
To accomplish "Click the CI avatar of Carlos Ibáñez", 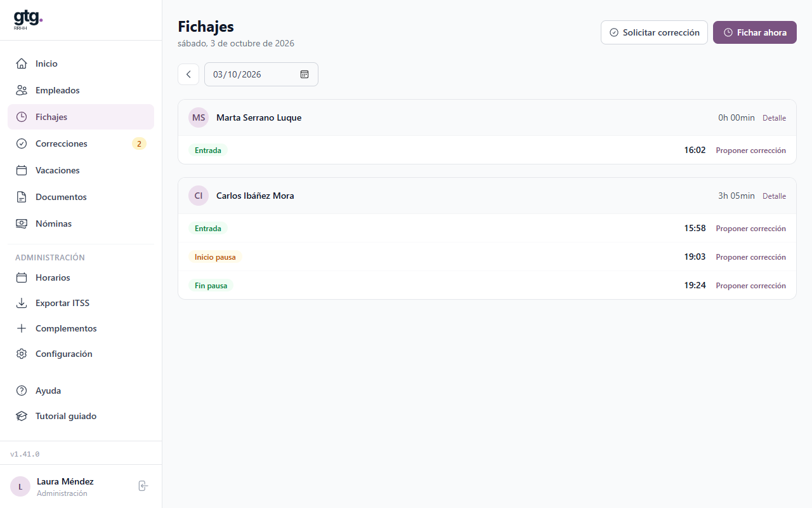I will click(199, 196).
